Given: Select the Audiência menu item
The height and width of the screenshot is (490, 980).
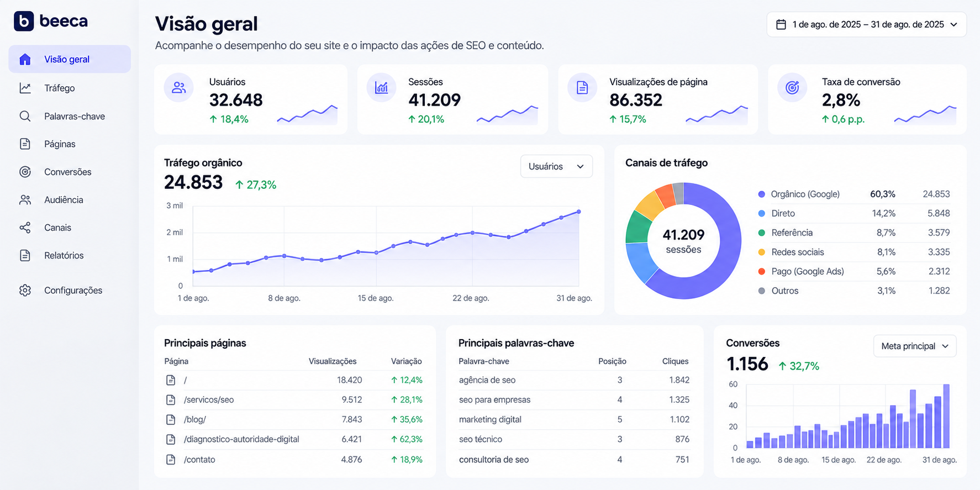Looking at the screenshot, I should click(x=70, y=199).
